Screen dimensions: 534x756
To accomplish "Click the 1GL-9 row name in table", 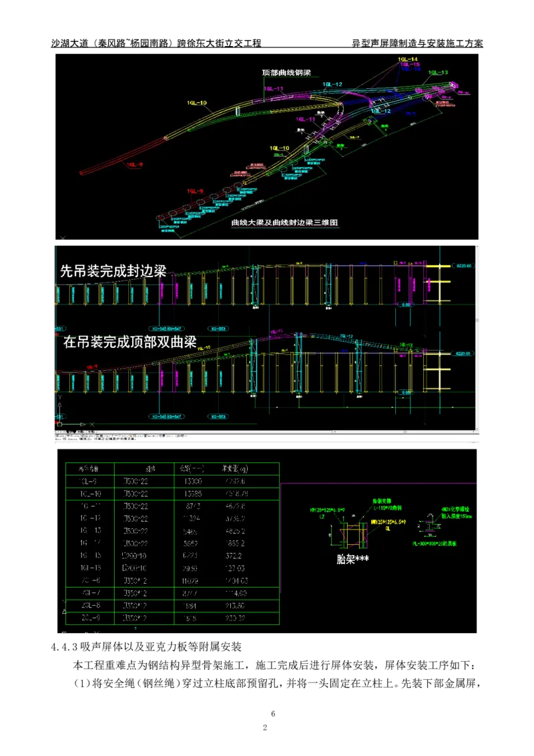I will point(89,481).
